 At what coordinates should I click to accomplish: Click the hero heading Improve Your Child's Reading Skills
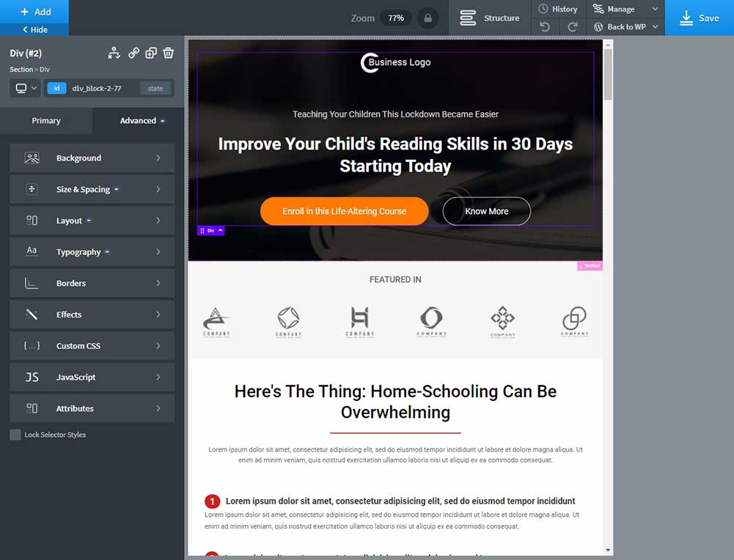click(395, 155)
